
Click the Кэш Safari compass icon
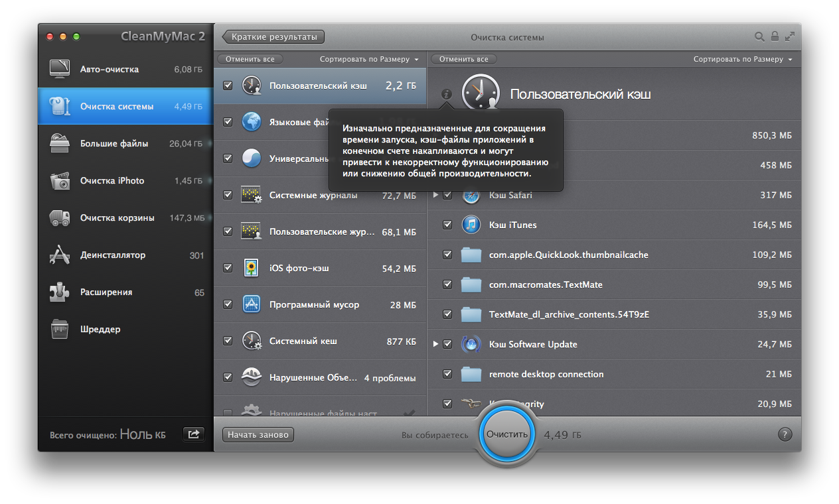coord(471,195)
